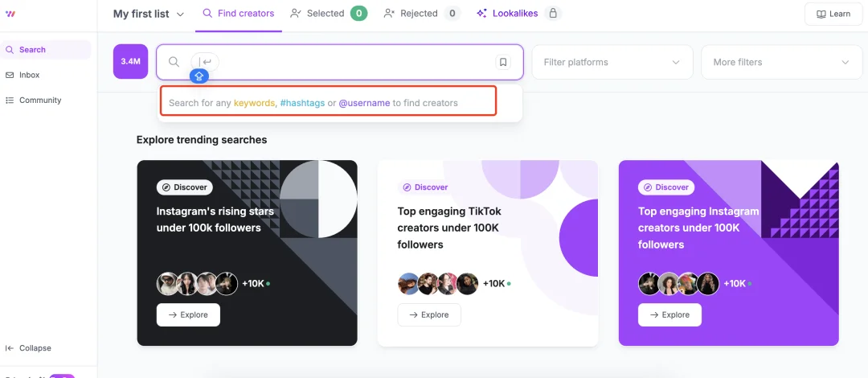Open Community in the sidebar
This screenshot has height=378, width=868.
tap(39, 101)
